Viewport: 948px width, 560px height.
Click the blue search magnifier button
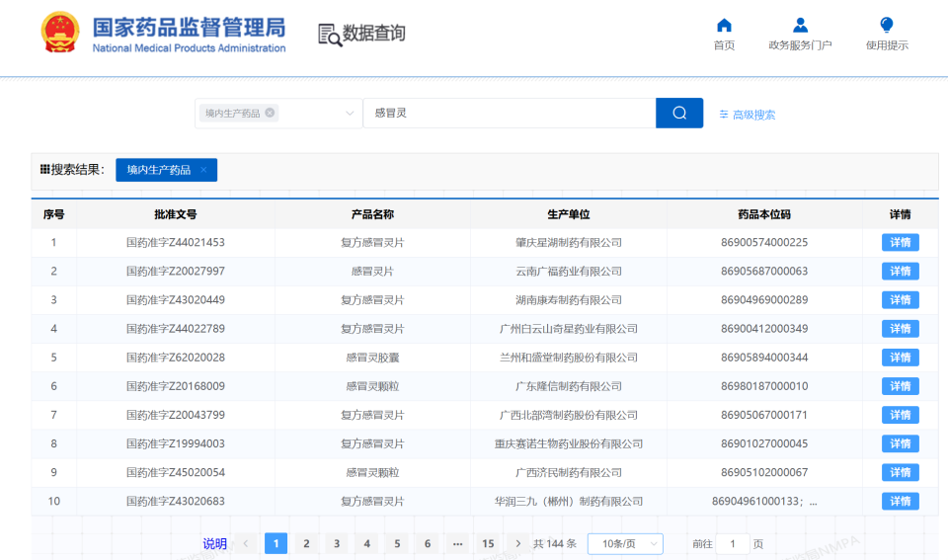click(x=679, y=114)
